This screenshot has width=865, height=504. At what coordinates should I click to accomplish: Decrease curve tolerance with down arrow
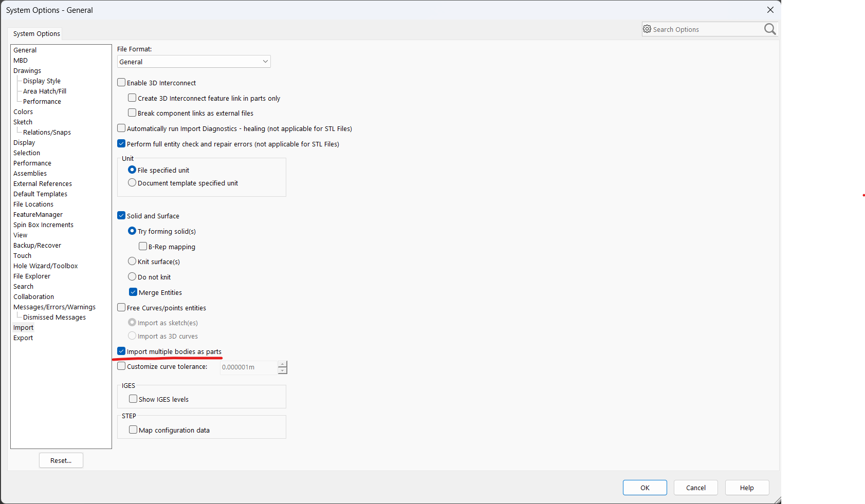(x=282, y=371)
